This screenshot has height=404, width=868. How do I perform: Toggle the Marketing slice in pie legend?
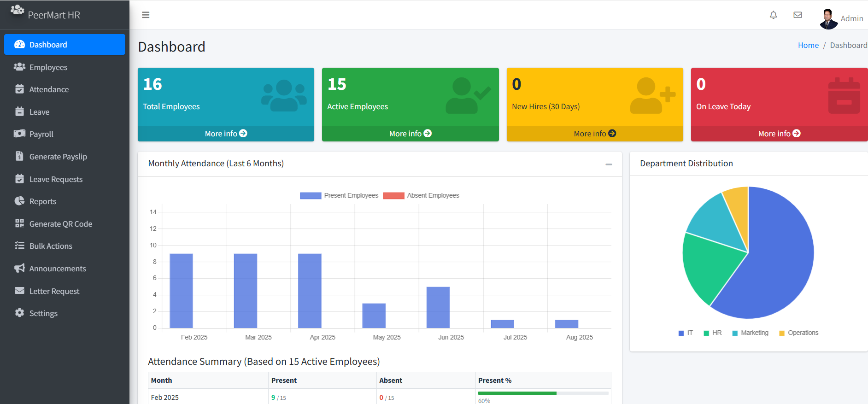pyautogui.click(x=750, y=333)
